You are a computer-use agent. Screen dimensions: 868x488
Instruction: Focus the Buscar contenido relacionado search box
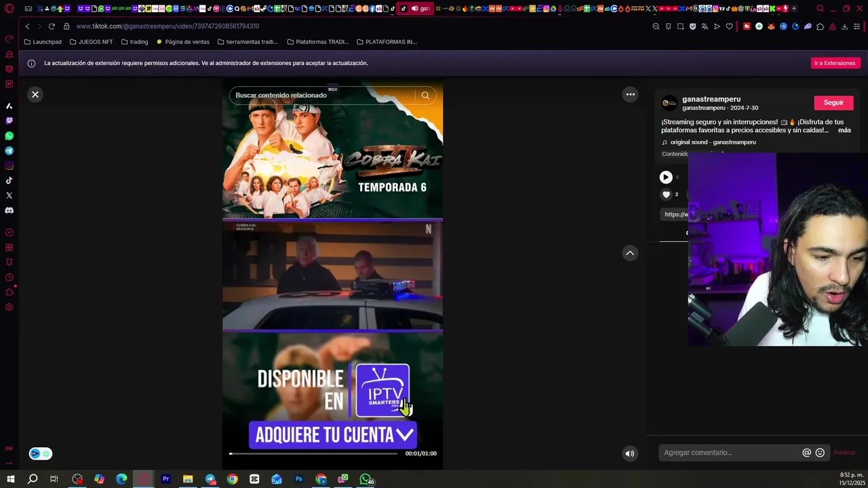[322, 96]
